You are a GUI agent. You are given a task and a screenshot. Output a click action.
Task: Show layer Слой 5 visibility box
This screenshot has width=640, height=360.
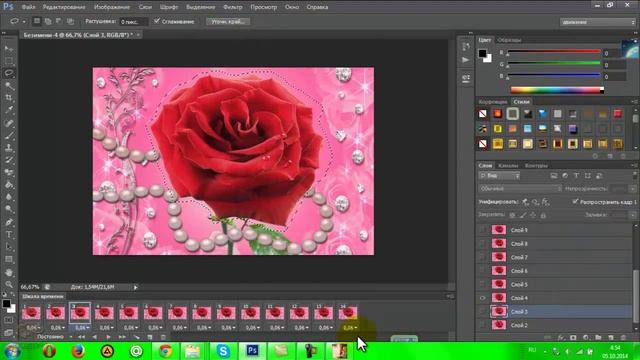(x=482, y=284)
